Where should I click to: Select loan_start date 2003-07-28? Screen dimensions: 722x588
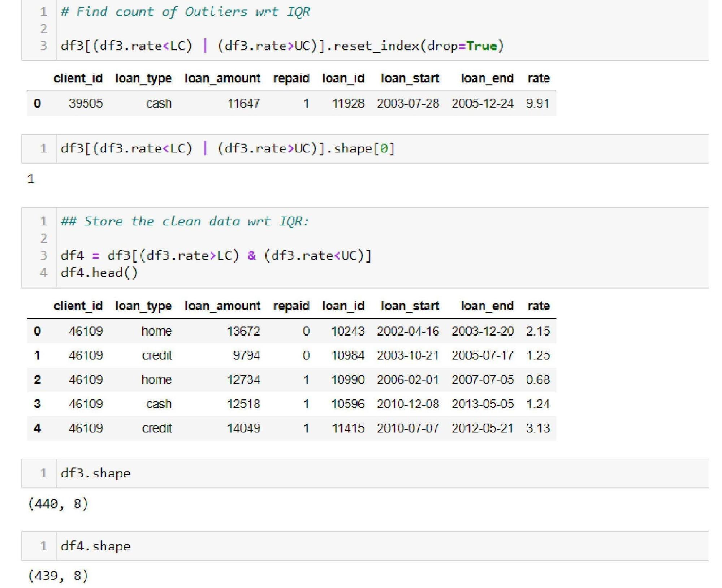(x=408, y=103)
